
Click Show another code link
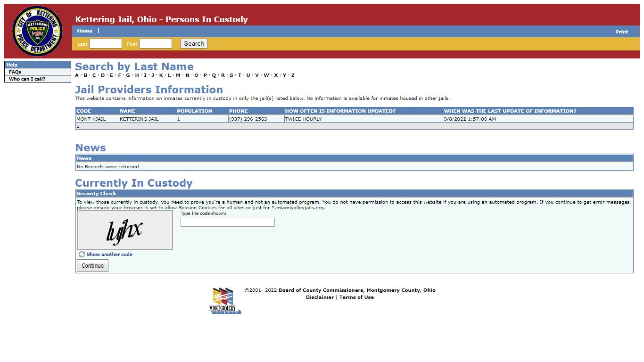109,255
